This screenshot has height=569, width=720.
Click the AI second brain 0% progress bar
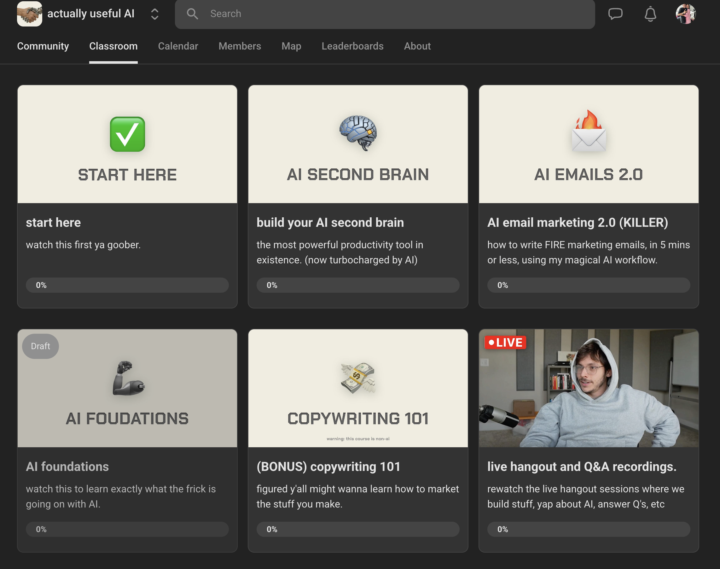tap(358, 285)
